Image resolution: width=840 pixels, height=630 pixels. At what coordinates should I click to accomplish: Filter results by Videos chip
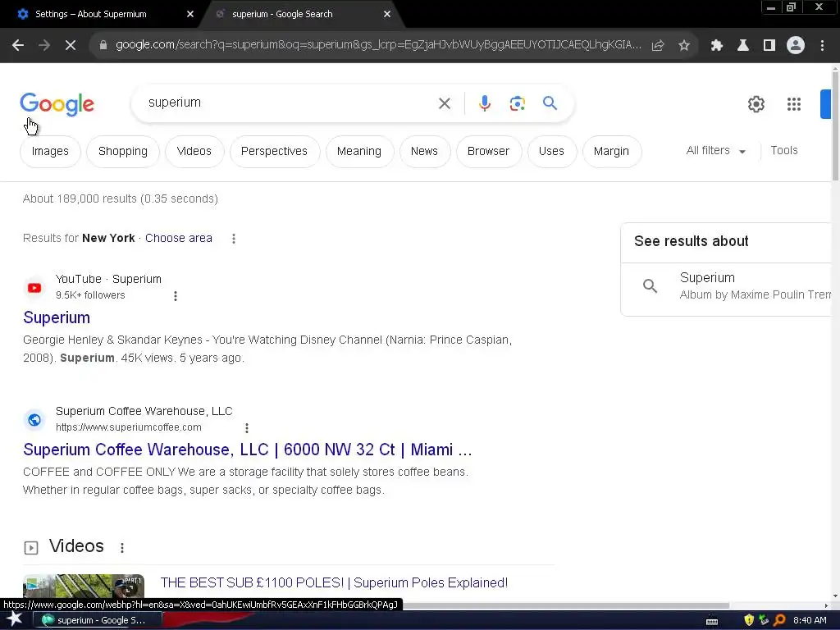[194, 151]
